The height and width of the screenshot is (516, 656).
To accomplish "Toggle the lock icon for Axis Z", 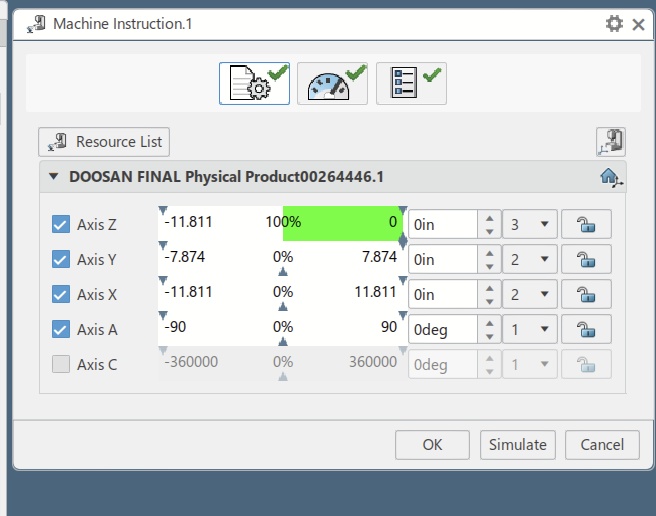I will pos(586,224).
